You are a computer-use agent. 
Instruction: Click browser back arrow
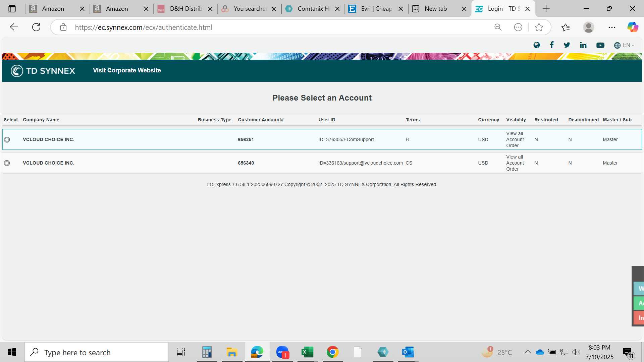click(14, 27)
